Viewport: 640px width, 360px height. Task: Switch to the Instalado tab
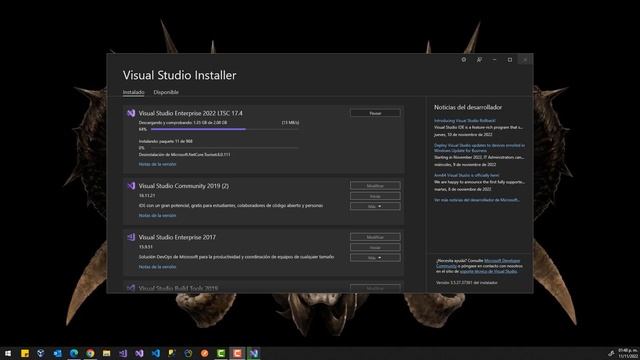pos(133,92)
